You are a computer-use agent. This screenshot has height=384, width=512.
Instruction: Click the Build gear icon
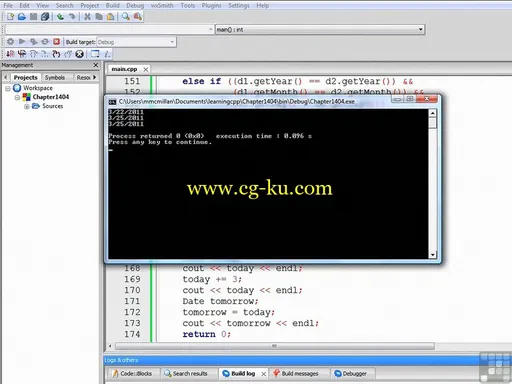pyautogui.click(x=10, y=42)
